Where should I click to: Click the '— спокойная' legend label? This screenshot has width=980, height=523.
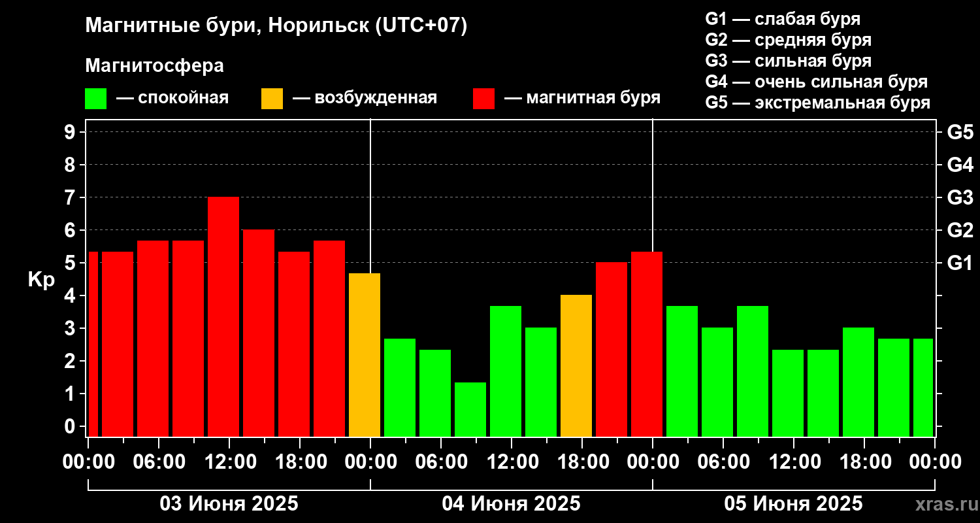point(172,98)
